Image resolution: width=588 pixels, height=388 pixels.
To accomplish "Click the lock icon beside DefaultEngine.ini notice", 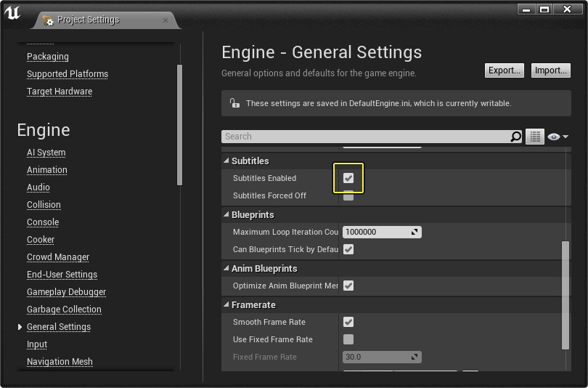I will (x=234, y=103).
